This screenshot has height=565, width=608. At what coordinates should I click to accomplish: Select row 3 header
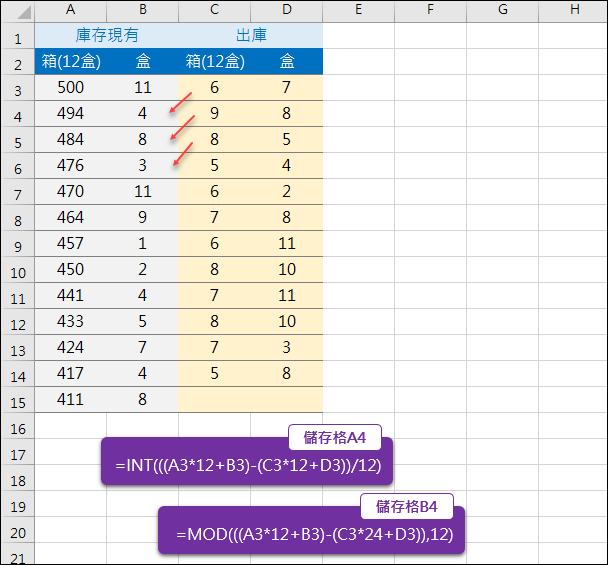(18, 88)
